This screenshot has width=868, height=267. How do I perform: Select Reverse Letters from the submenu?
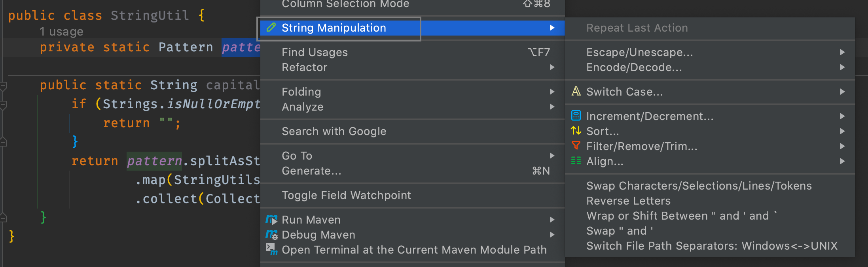[628, 201]
